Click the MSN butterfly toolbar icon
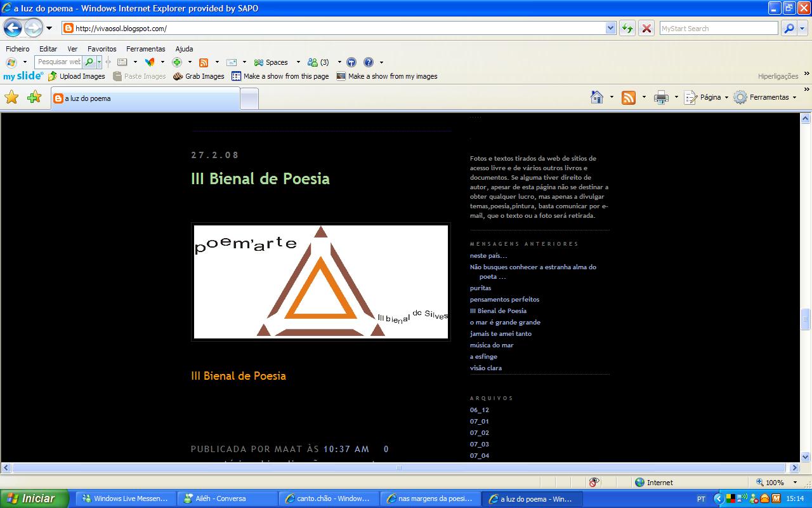Image resolution: width=812 pixels, height=508 pixels. click(150, 62)
